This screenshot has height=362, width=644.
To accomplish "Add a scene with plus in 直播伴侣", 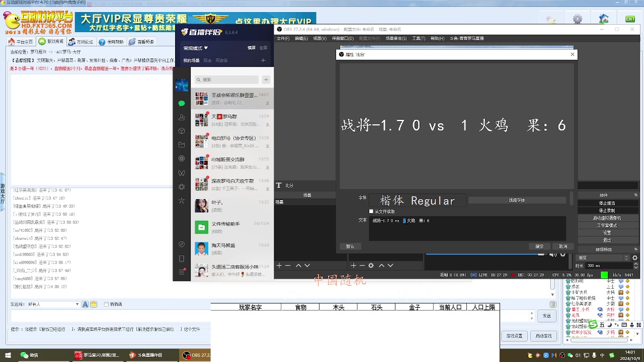I will 263,60.
